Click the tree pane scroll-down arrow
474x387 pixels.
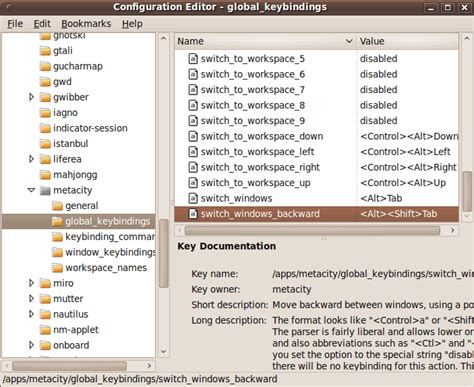tap(163, 351)
